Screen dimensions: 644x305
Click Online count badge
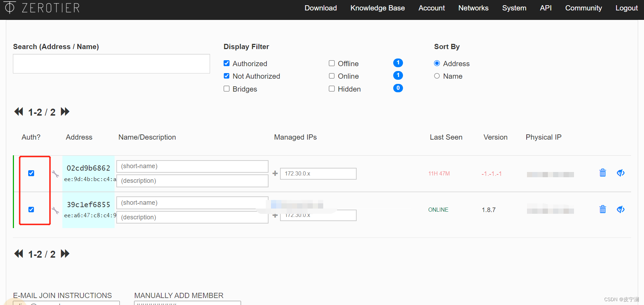point(398,75)
